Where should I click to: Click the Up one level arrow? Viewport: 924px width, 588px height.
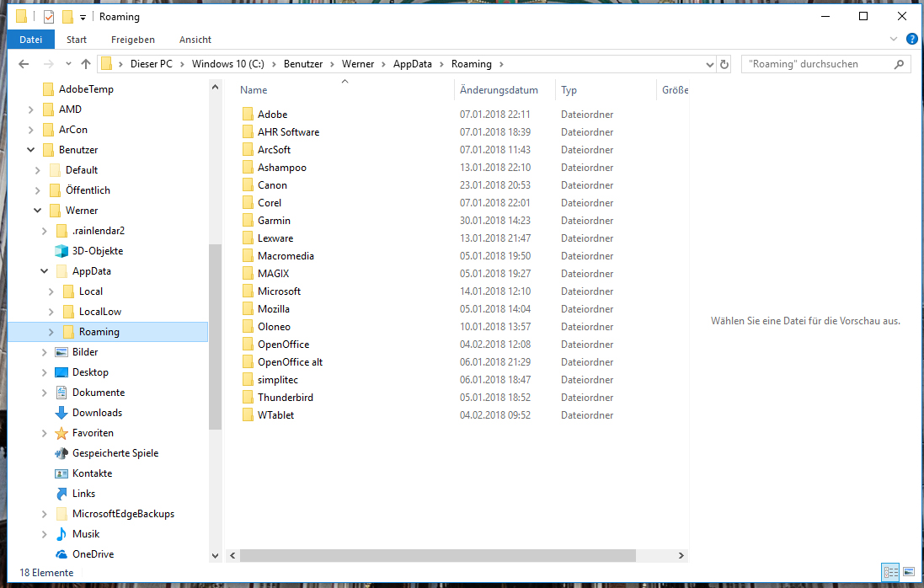tap(85, 64)
